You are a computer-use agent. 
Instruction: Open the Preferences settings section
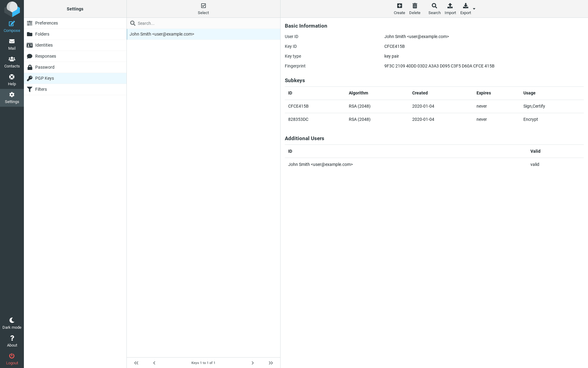pyautogui.click(x=47, y=23)
